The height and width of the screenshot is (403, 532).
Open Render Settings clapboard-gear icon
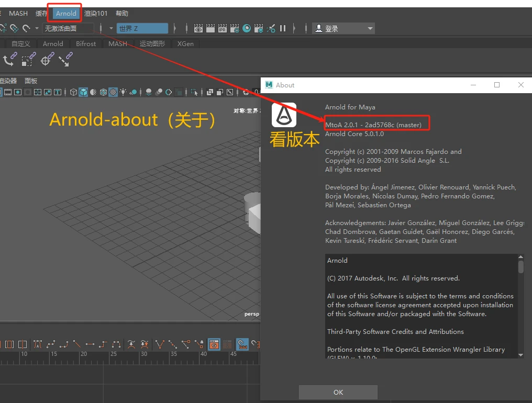(x=235, y=28)
